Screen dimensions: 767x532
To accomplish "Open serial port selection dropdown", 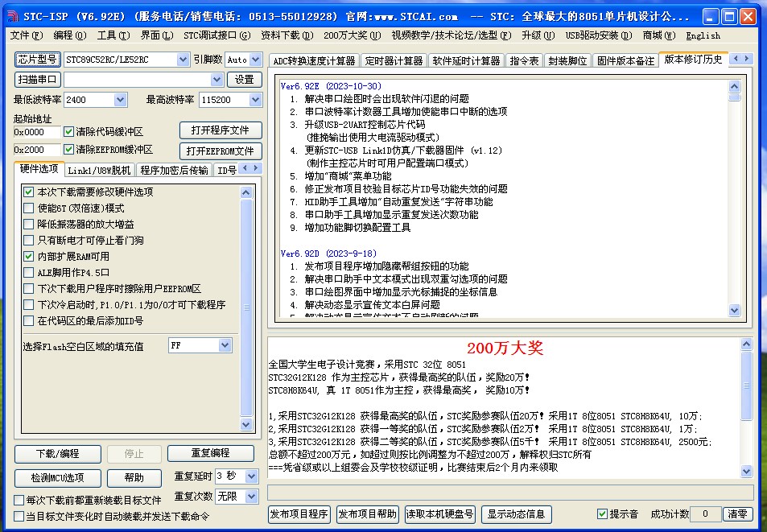I will pyautogui.click(x=217, y=80).
